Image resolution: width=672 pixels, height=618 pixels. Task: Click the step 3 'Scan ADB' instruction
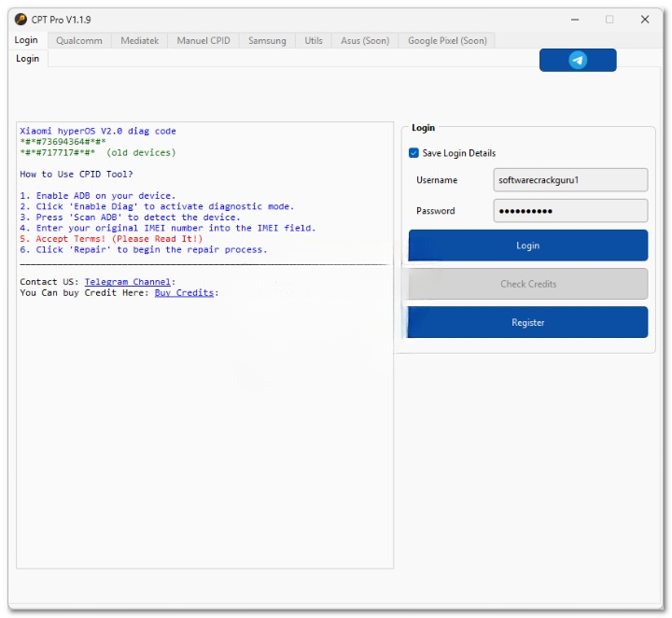[131, 218]
